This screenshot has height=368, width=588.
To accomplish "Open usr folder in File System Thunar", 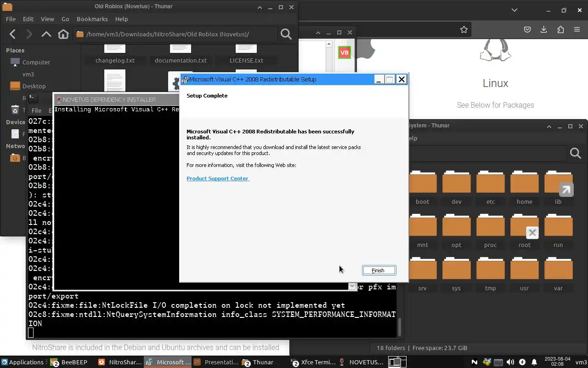I will click(x=524, y=274).
